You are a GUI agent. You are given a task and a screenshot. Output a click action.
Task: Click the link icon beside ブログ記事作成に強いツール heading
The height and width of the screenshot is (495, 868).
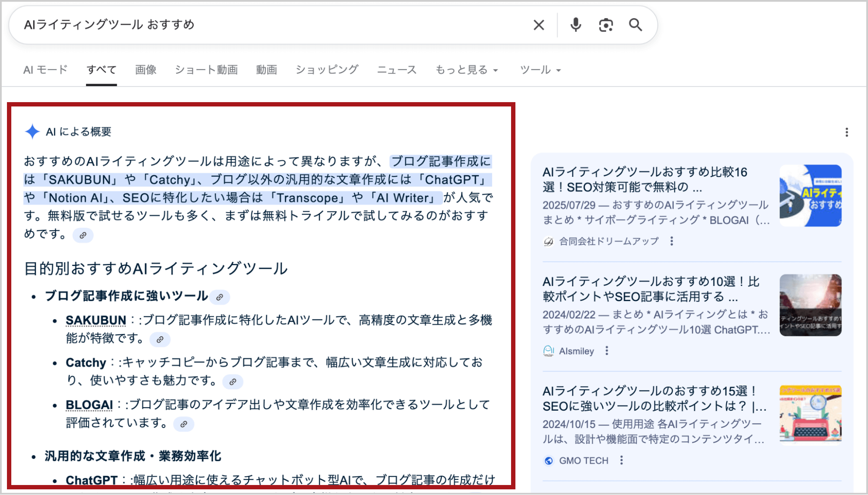[x=220, y=297]
